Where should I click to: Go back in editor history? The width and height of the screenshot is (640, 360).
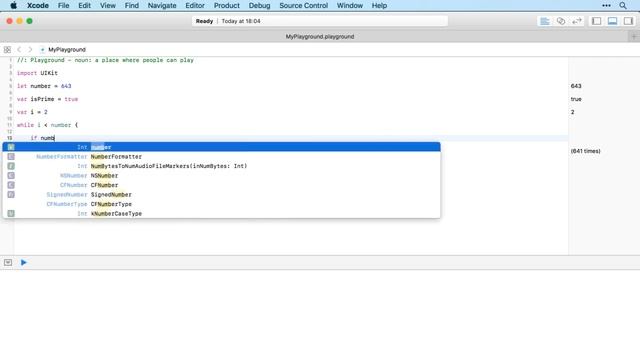(19, 50)
